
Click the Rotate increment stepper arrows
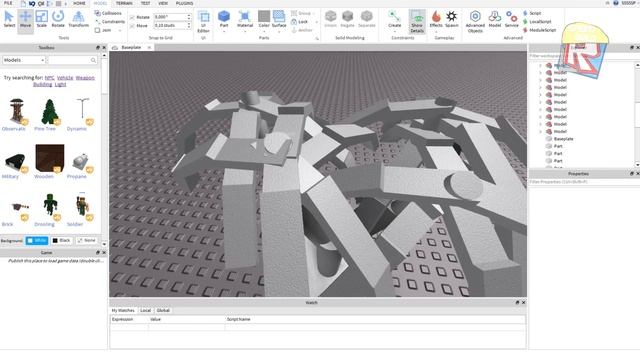pos(189,17)
